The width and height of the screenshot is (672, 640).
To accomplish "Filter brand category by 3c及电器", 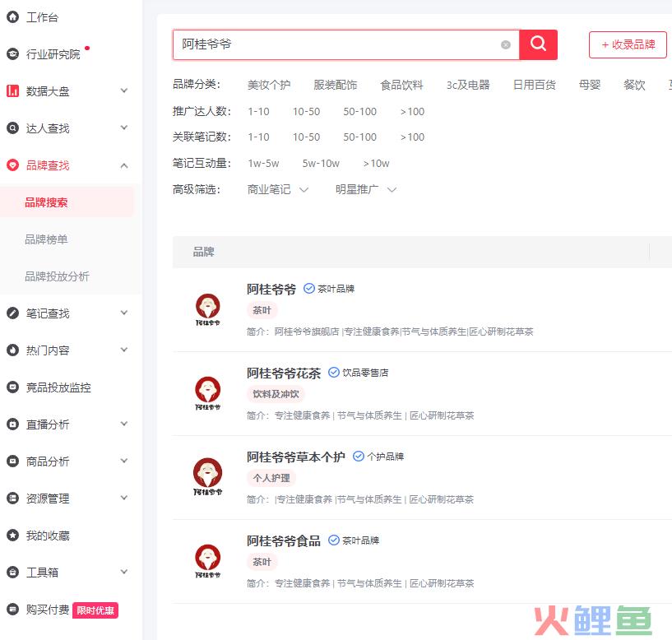I will click(468, 85).
